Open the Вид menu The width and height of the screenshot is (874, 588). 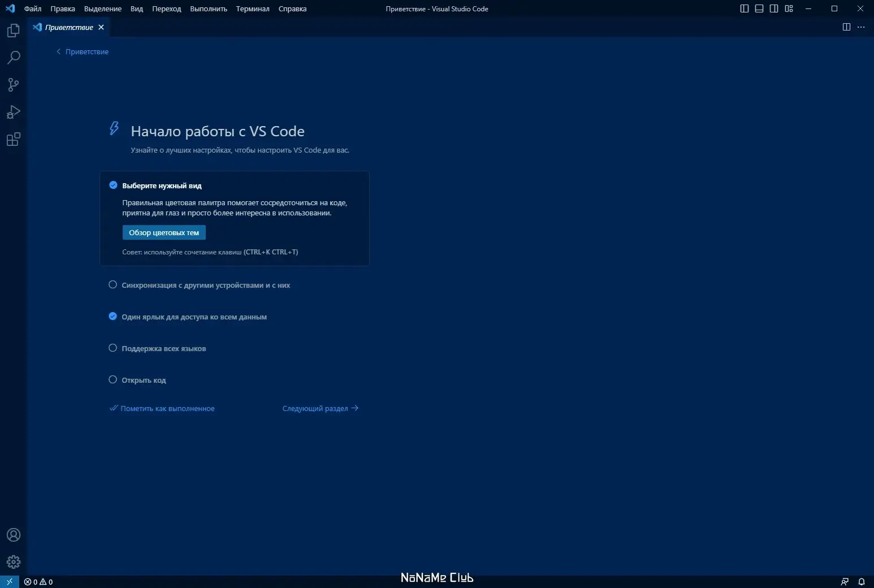137,8
